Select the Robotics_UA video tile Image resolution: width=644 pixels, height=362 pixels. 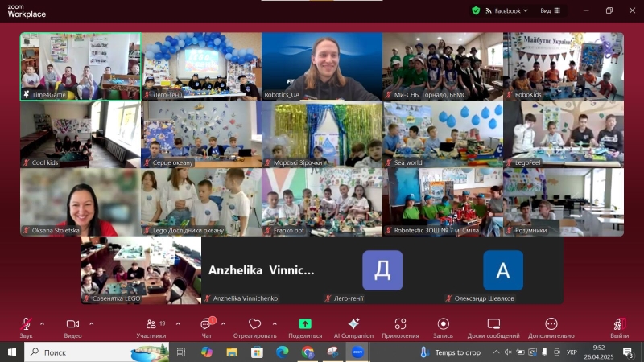pos(322,66)
